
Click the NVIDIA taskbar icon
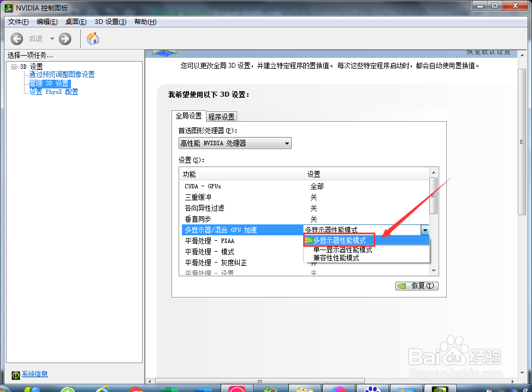coord(440,389)
